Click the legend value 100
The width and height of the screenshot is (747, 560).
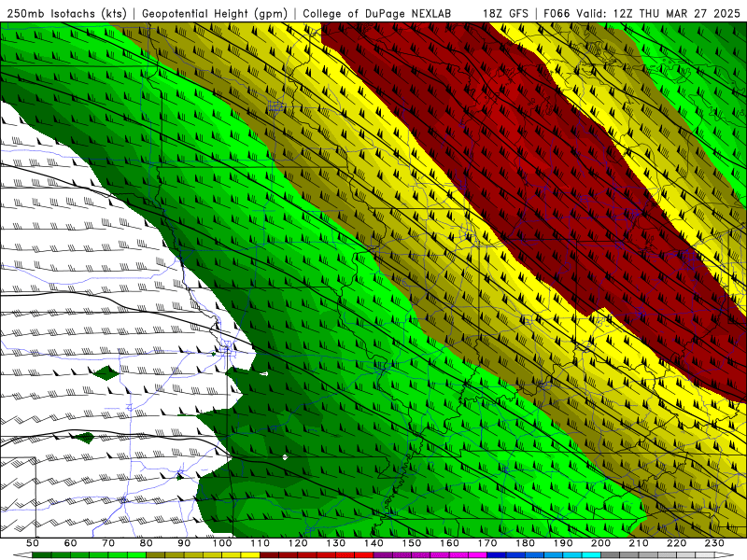point(222,543)
